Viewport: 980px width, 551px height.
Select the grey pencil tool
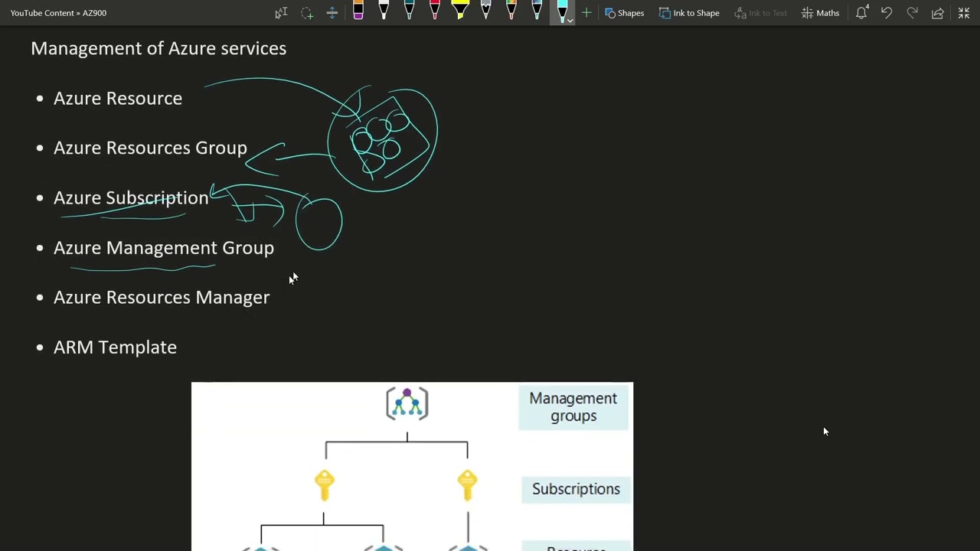[485, 11]
